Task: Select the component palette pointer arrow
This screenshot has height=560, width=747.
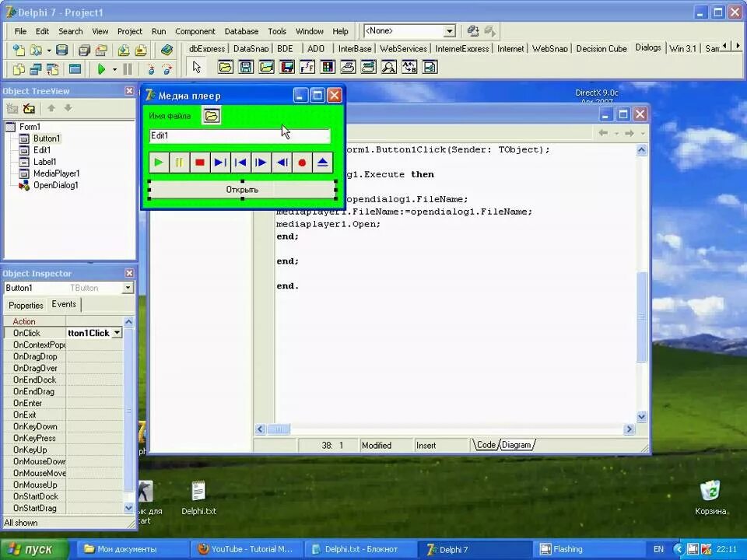Action: pyautogui.click(x=197, y=67)
